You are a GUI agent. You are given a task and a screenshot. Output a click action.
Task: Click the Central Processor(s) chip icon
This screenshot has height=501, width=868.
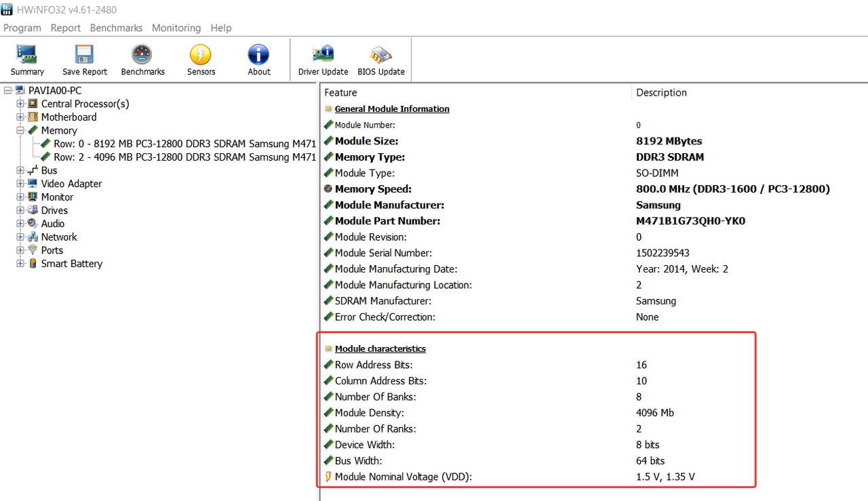coord(33,104)
